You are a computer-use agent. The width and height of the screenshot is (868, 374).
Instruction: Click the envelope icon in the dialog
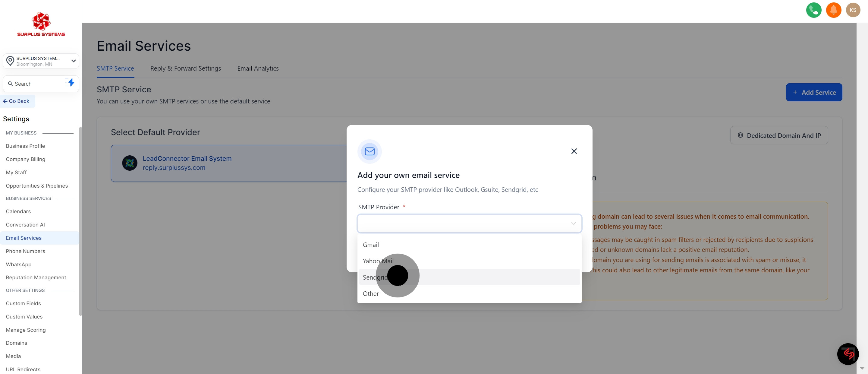coord(369,151)
